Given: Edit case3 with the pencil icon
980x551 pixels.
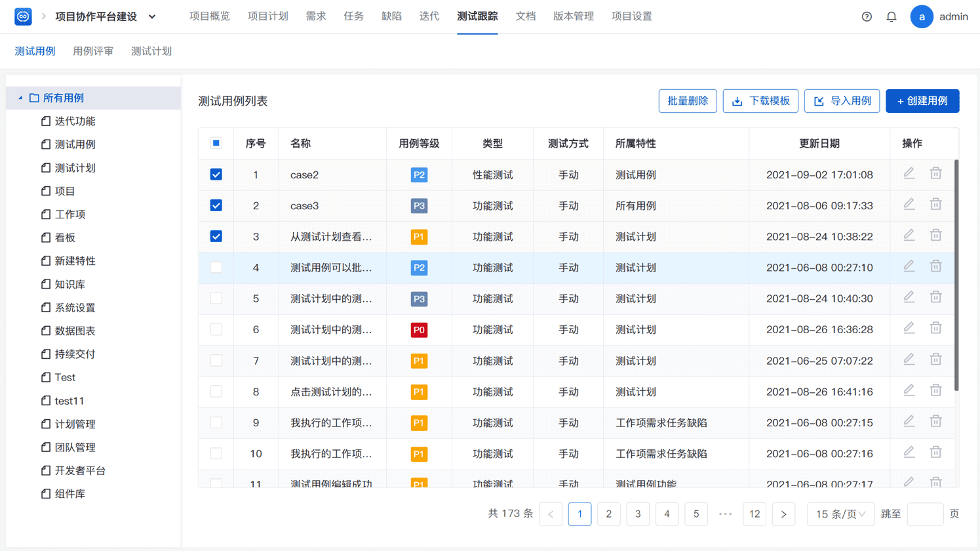Looking at the screenshot, I should pos(909,204).
